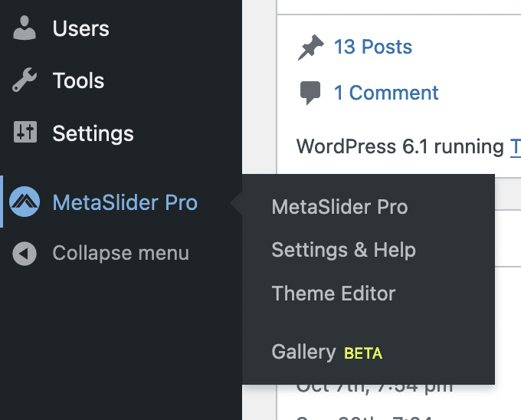521x420 pixels.
Task: Select Gallery in the flyout submenu
Action: coord(303,353)
